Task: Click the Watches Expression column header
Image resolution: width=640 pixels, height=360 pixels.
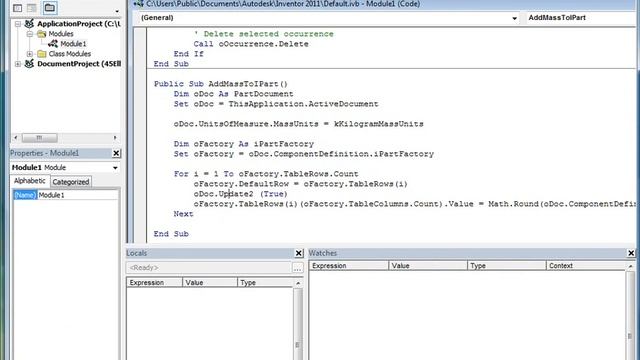Action: point(349,266)
